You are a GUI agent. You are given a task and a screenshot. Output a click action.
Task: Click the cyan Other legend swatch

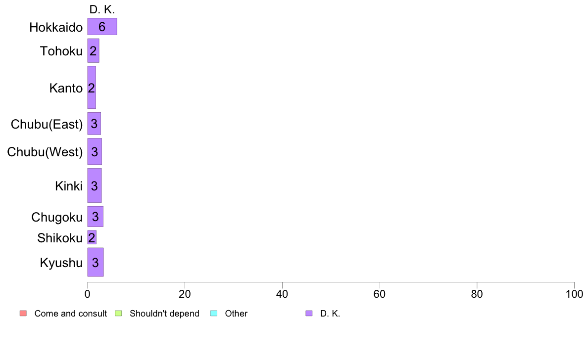coord(214,314)
